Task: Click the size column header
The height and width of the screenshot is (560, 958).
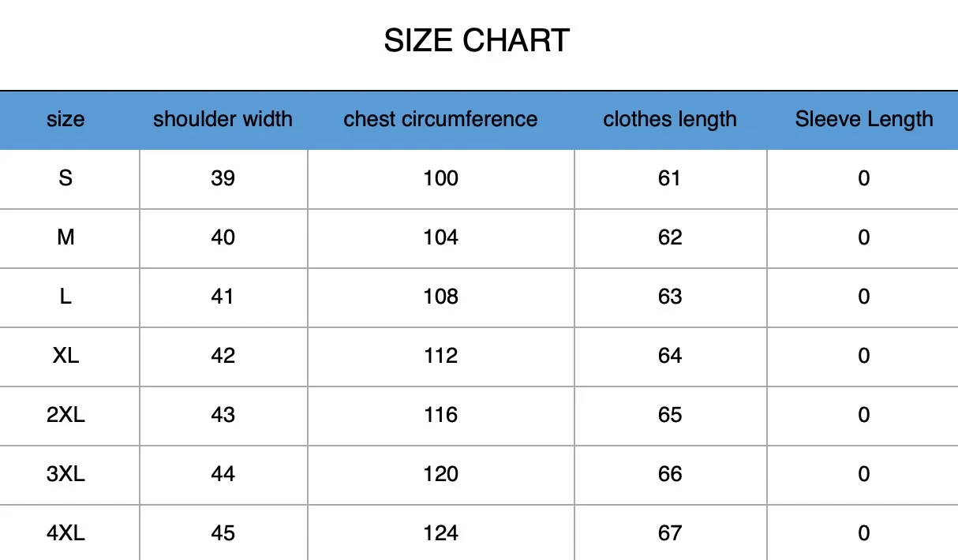Action: click(x=65, y=120)
